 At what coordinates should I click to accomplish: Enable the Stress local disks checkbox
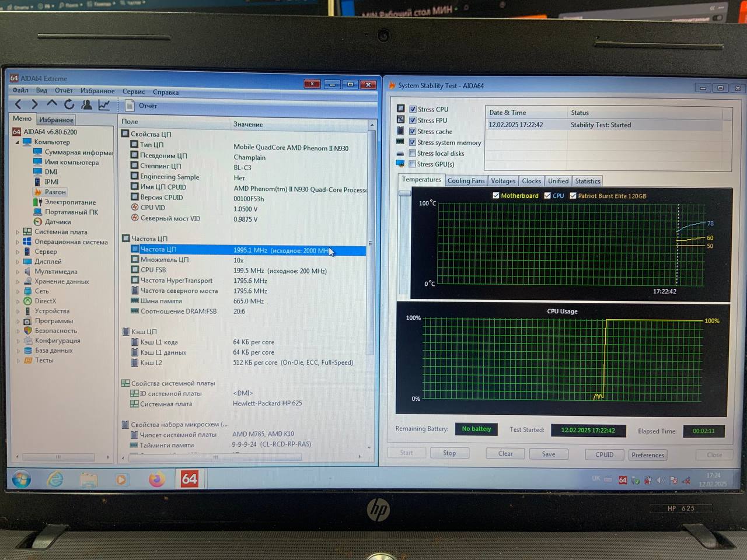click(x=413, y=153)
